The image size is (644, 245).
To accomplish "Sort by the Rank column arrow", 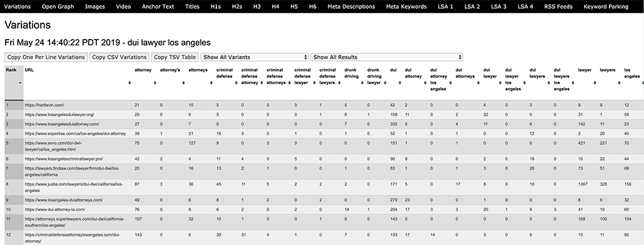I will point(20,82).
